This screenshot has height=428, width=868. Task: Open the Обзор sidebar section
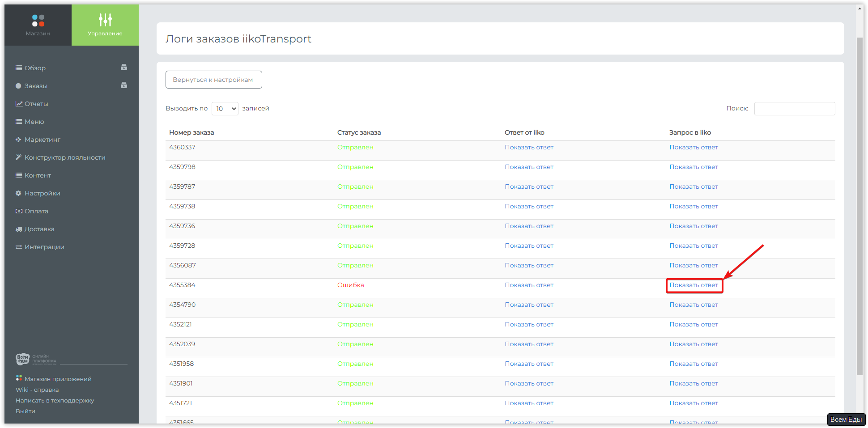[x=35, y=68]
